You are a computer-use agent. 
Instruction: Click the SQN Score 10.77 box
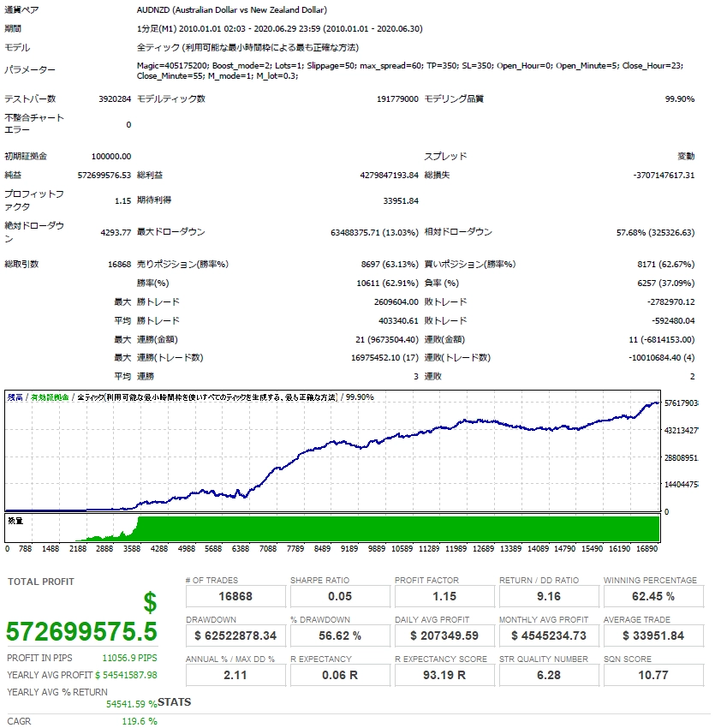(x=653, y=675)
